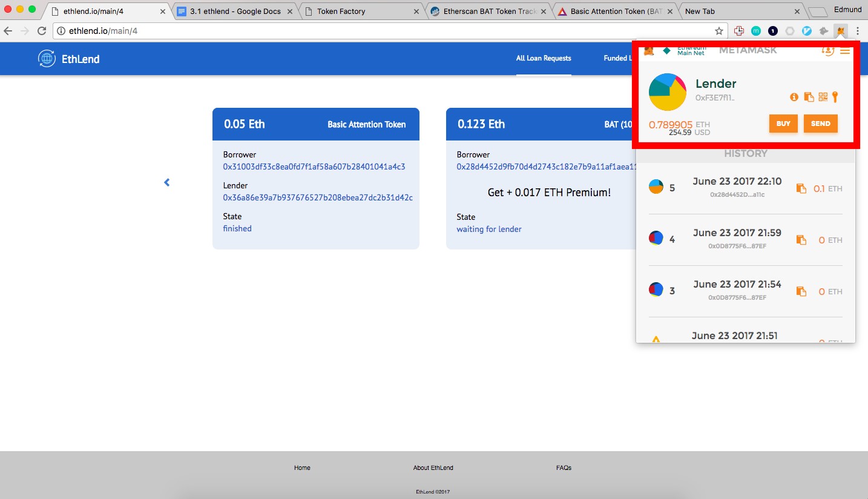Screen dimensions: 868x499
Task: Switch to the '3.1 ethlend - Google Docs' tab
Action: pyautogui.click(x=235, y=11)
